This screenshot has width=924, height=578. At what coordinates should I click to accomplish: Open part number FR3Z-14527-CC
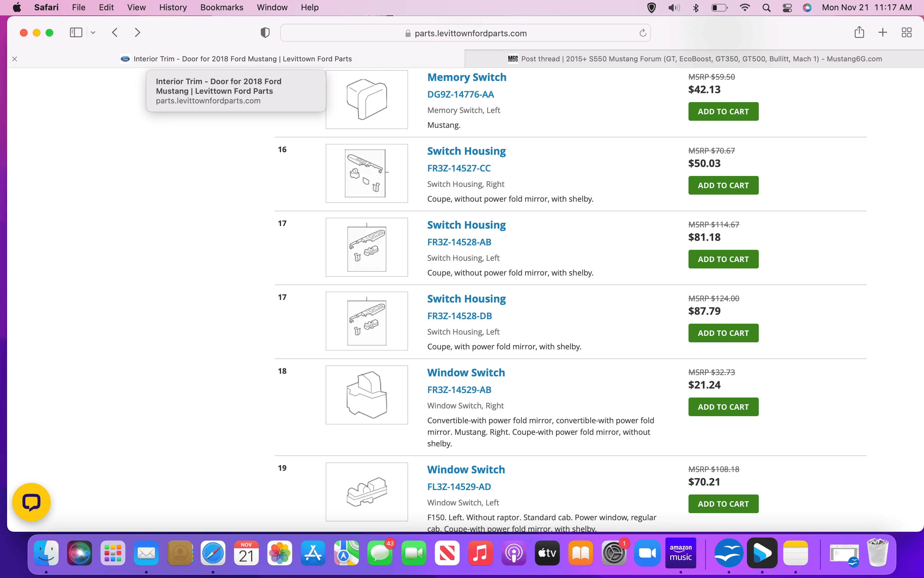point(458,168)
